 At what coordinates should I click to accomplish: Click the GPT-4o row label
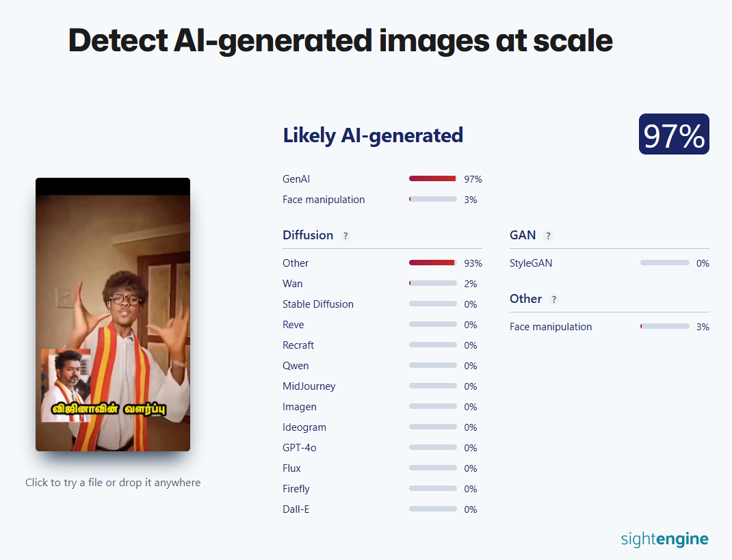(x=300, y=447)
